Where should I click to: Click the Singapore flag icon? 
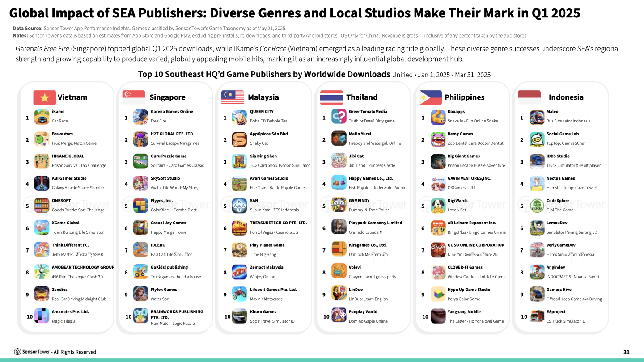(134, 97)
